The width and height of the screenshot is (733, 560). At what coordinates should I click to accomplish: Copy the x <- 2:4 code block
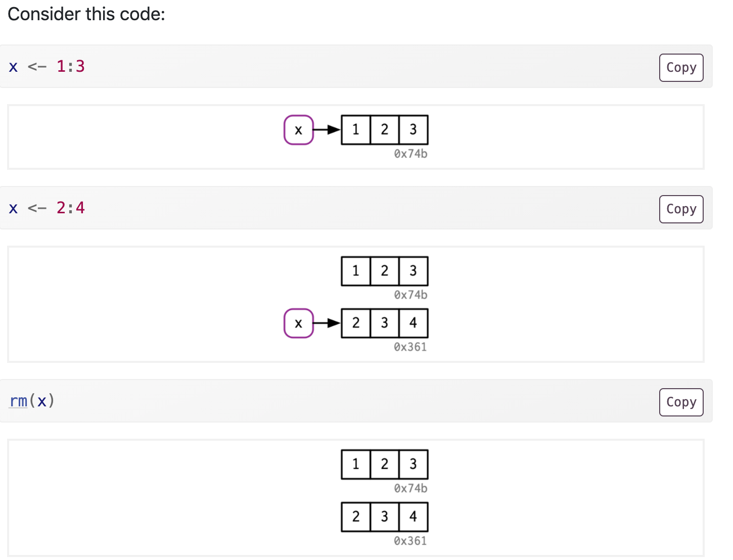[681, 209]
